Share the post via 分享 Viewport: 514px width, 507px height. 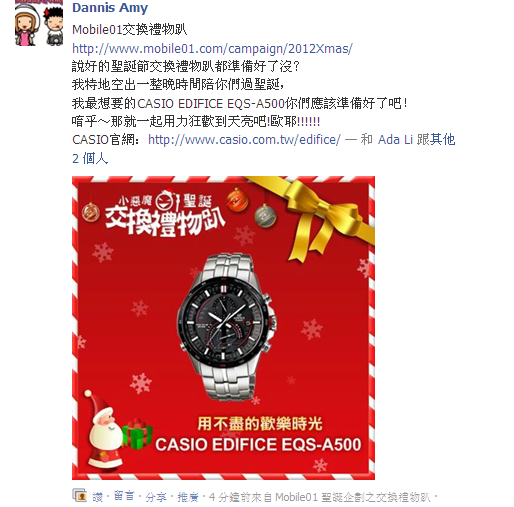coord(156,497)
